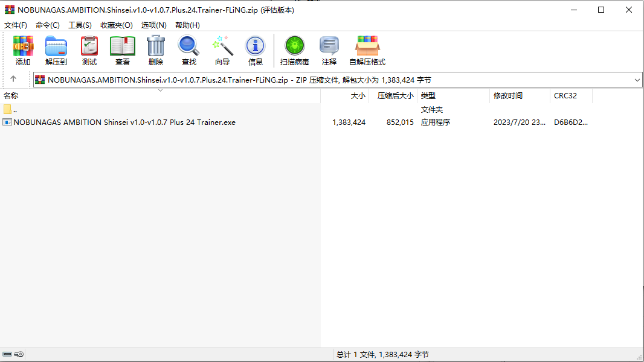Close the WinRAR window
Image resolution: width=644 pixels, height=362 pixels.
[x=628, y=10]
